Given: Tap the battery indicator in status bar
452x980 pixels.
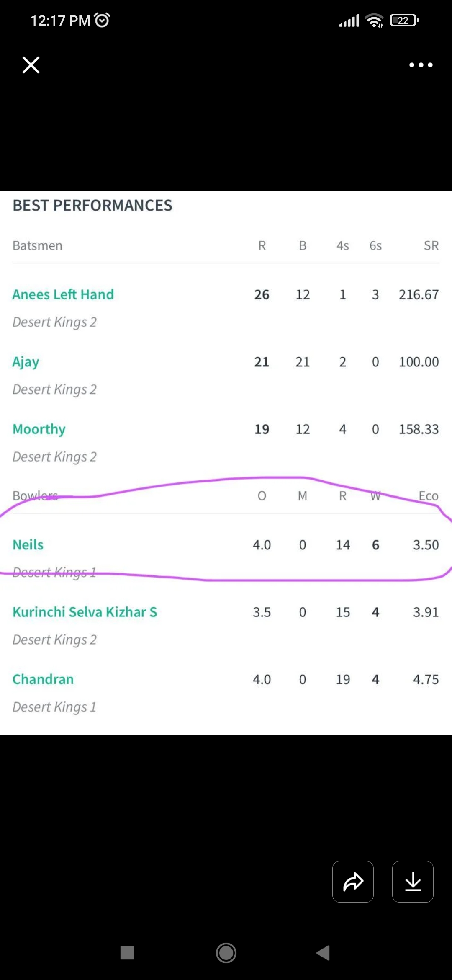Looking at the screenshot, I should tap(404, 20).
